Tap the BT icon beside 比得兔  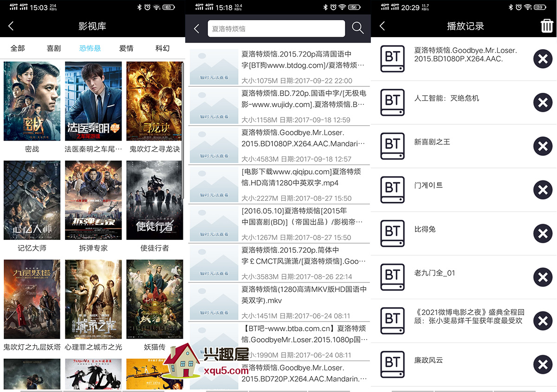pyautogui.click(x=393, y=233)
